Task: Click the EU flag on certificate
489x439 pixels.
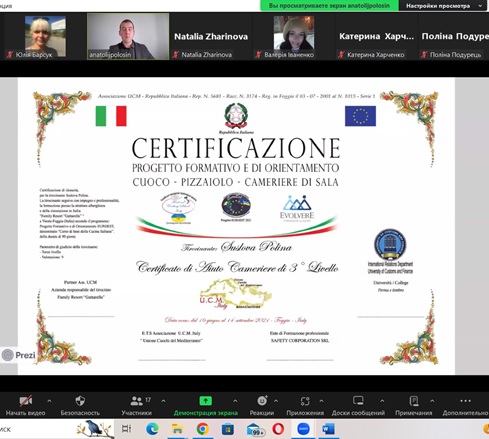Action: [360, 116]
